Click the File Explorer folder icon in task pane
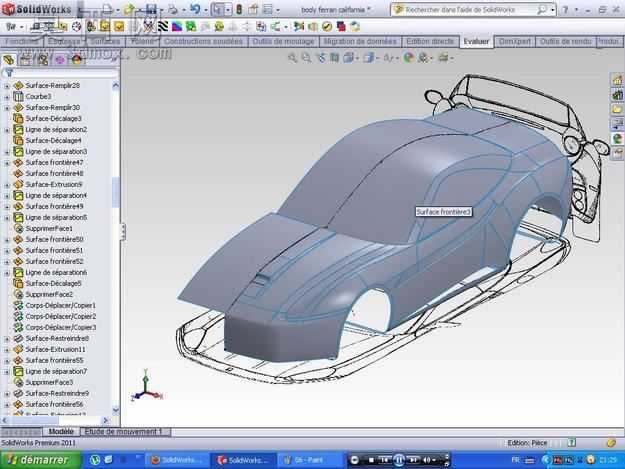Screen dimensions: 625x469 617,109
